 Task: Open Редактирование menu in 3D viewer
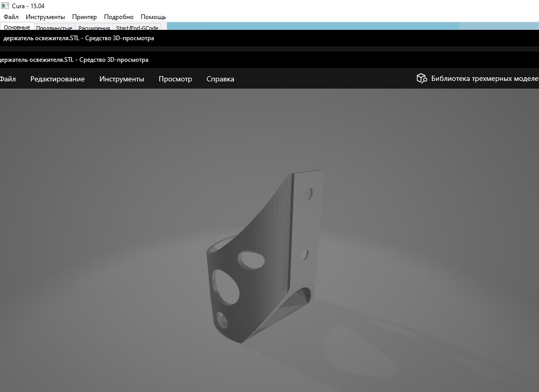pyautogui.click(x=57, y=79)
